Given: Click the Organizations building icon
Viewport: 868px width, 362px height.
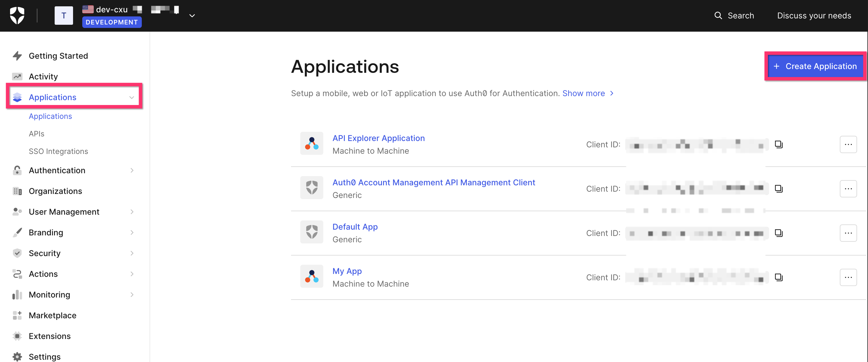Looking at the screenshot, I should click(17, 191).
